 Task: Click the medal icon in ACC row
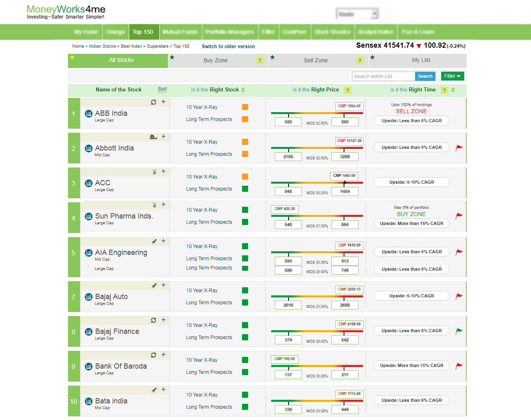pyautogui.click(x=154, y=172)
